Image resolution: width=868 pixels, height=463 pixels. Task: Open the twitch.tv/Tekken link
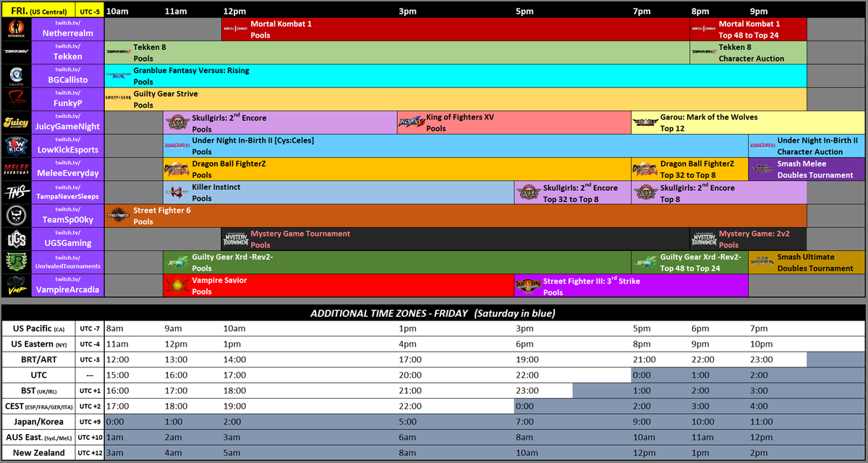(x=69, y=52)
